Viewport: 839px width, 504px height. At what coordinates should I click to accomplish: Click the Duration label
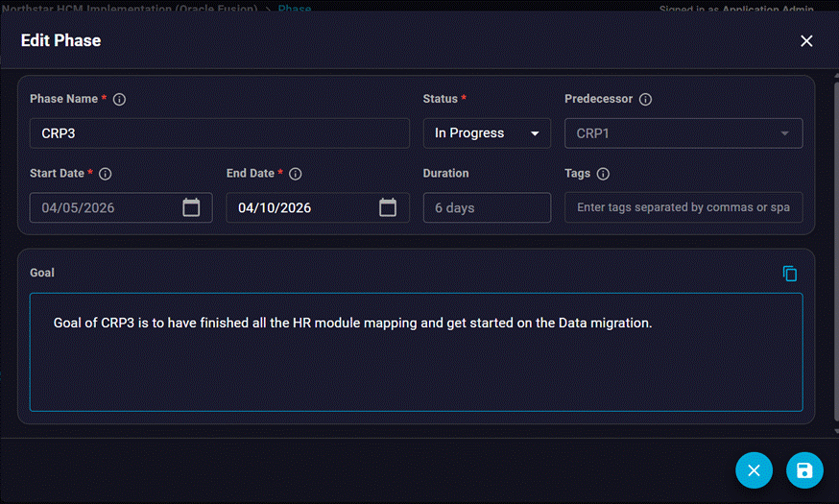coord(445,174)
